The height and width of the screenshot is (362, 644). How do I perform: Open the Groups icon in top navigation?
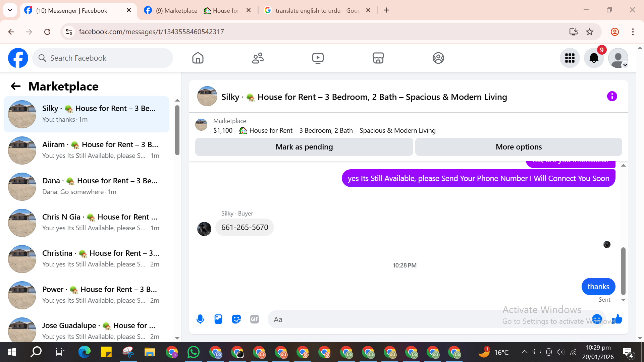pyautogui.click(x=438, y=58)
